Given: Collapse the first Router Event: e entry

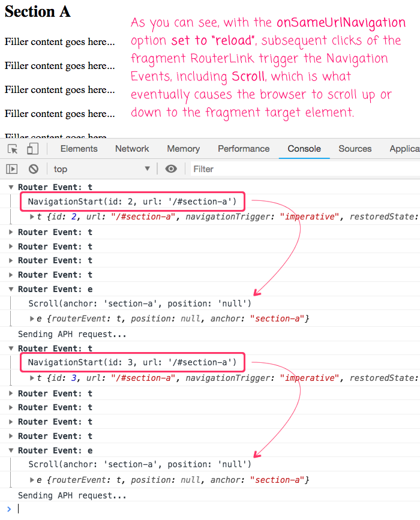Looking at the screenshot, I should pos(11,289).
